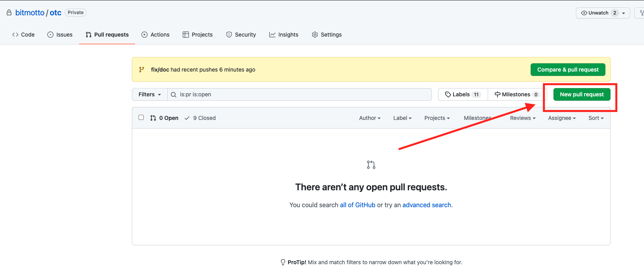This screenshot has width=644, height=276.
Task: Click the Labels count 11 badge
Action: point(476,94)
